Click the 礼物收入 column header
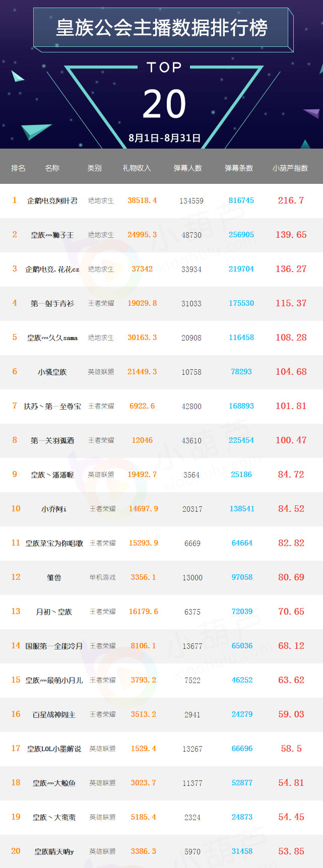The width and height of the screenshot is (323, 868). (137, 168)
